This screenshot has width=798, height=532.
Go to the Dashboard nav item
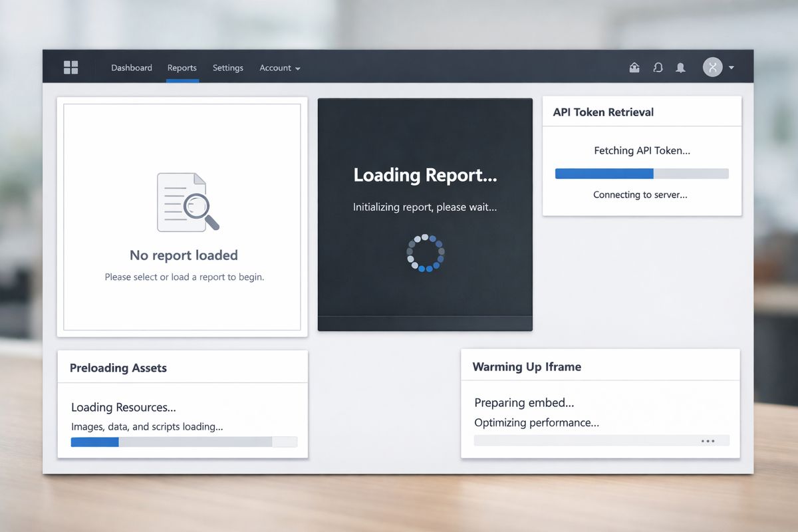tap(132, 68)
